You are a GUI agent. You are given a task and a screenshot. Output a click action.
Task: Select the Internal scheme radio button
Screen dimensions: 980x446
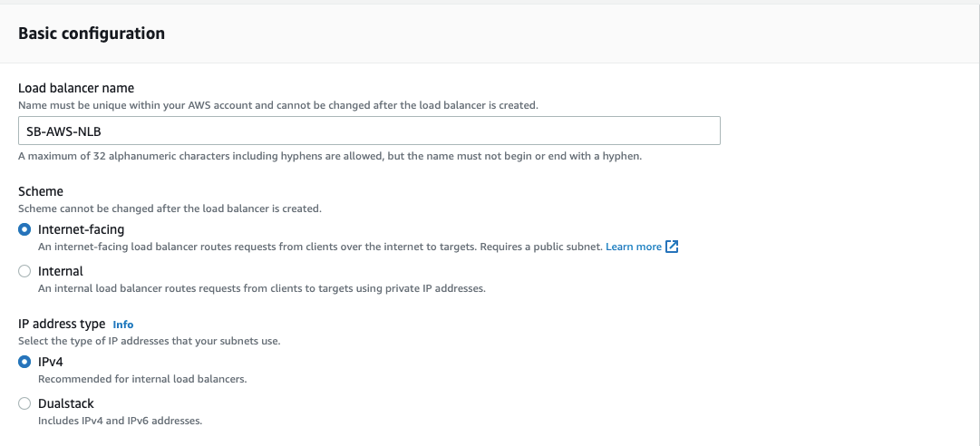click(x=24, y=271)
